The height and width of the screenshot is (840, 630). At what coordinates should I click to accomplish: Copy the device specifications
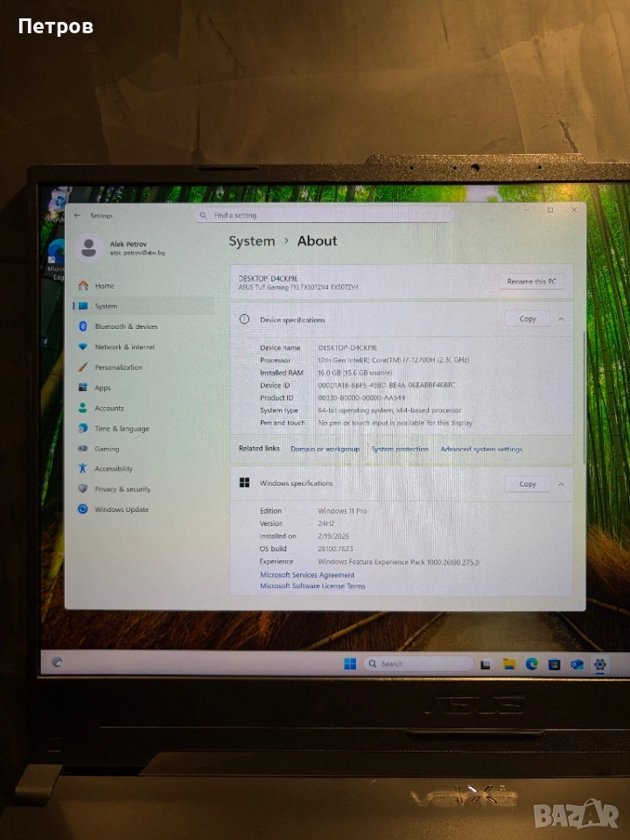[x=528, y=319]
